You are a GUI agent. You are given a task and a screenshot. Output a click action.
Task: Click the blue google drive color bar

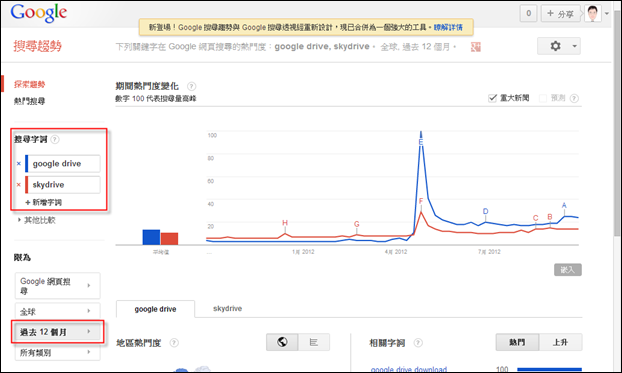[x=27, y=163]
